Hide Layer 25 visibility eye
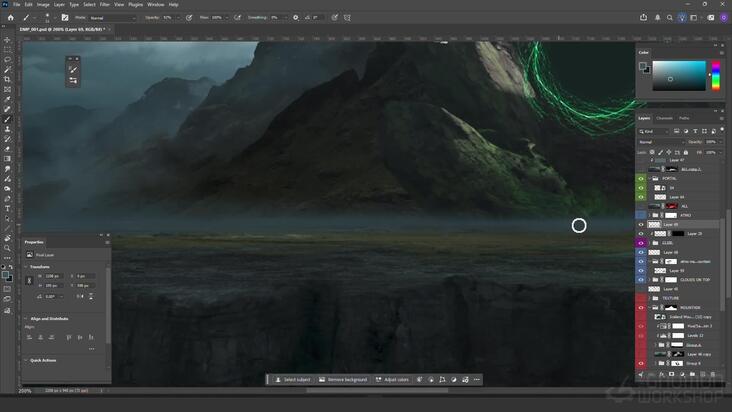The image size is (732, 412). click(641, 234)
